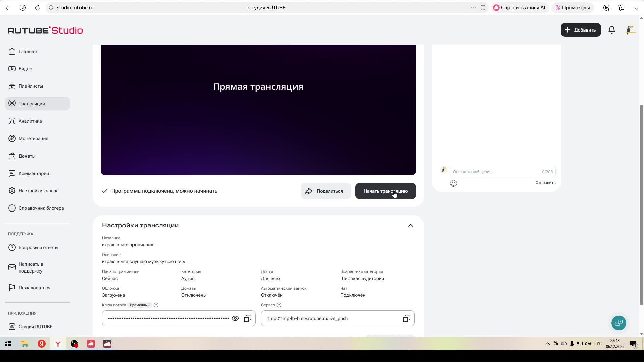Open Донаты from the sidebar
644x362 pixels.
(x=27, y=156)
